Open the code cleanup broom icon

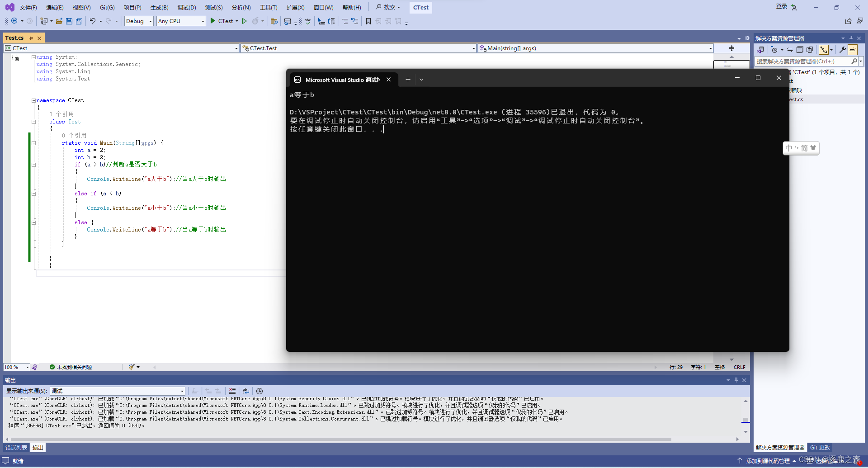pyautogui.click(x=132, y=367)
